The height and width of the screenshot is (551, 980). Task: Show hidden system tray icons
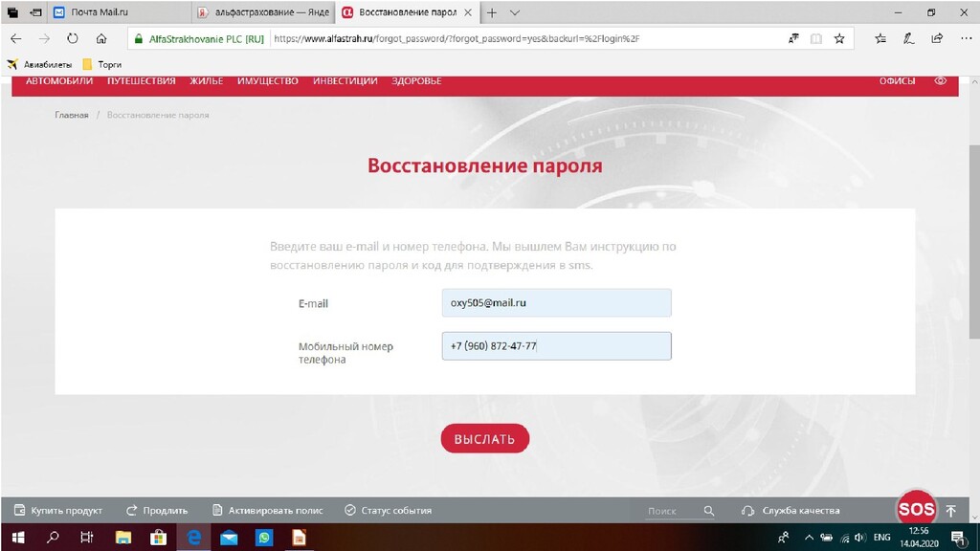(x=809, y=538)
